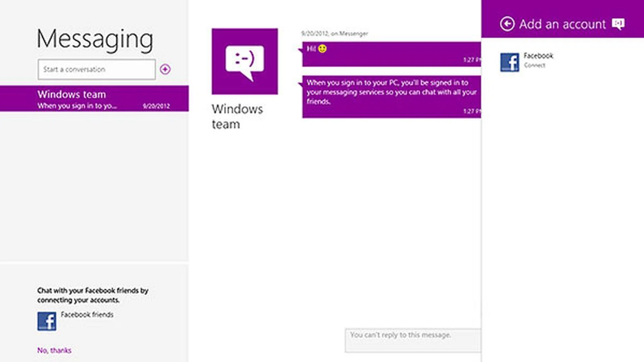Click the 'Chat with your Facebook friends' prompt text
Viewport: 644px width, 362px height.
coord(93,295)
